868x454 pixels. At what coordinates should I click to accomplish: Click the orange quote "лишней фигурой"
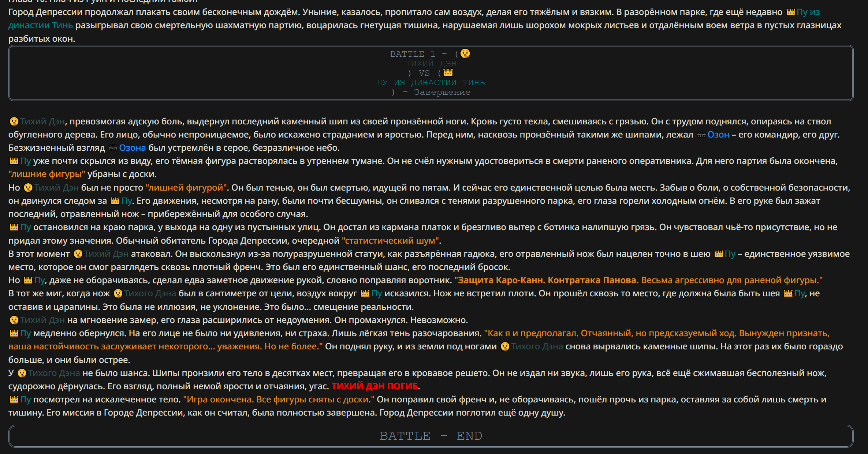point(186,188)
